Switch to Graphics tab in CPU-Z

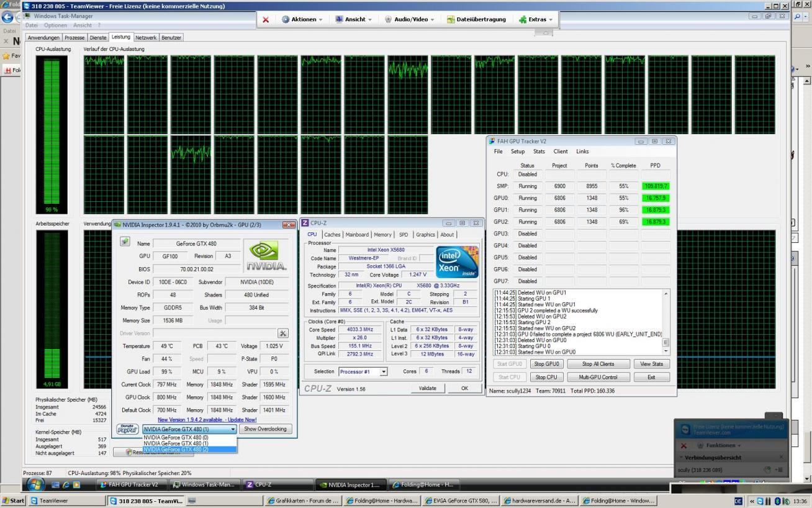pos(425,235)
